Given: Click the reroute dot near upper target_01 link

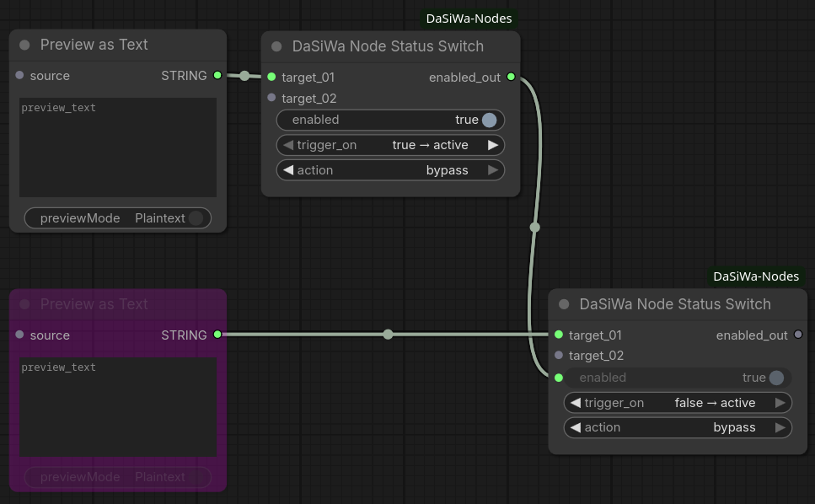Looking at the screenshot, I should tap(244, 76).
